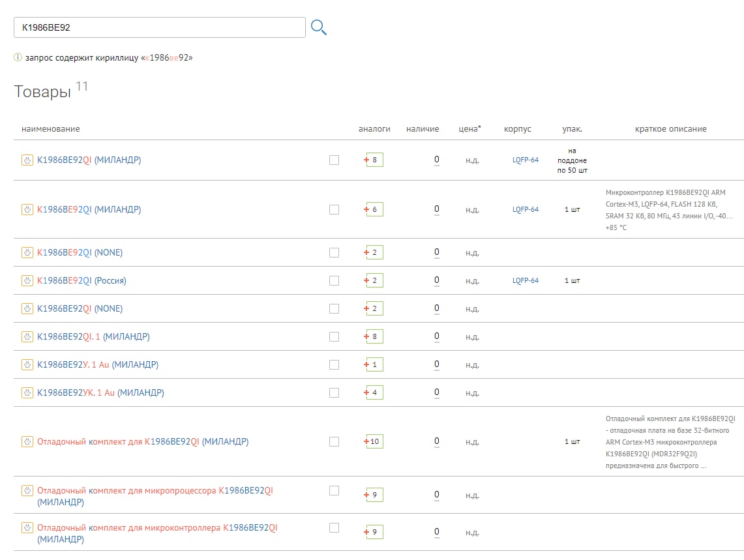Click the item icon for К1986ВЕ92УК.1 Au
The width and height of the screenshot is (744, 560).
(x=27, y=392)
